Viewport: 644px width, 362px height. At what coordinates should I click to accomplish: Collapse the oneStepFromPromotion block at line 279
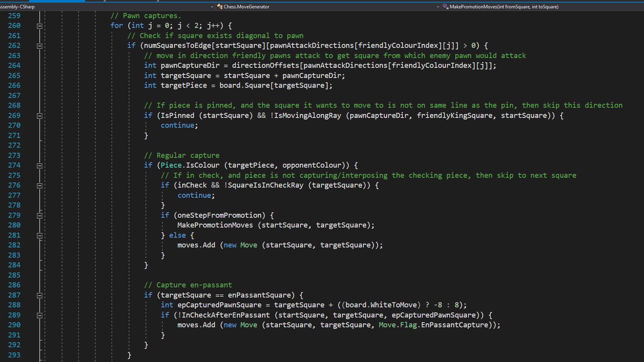coord(39,216)
